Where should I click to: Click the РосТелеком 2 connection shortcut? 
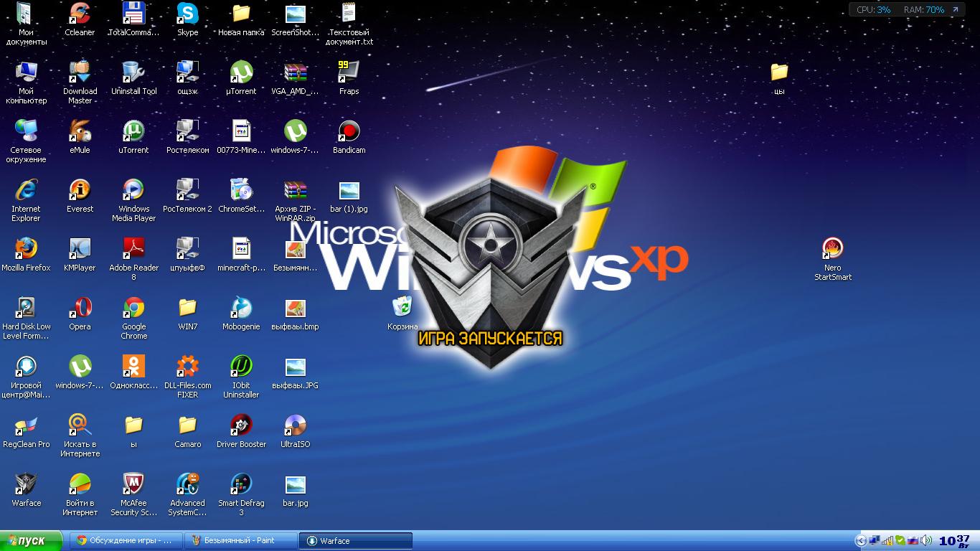pos(187,196)
